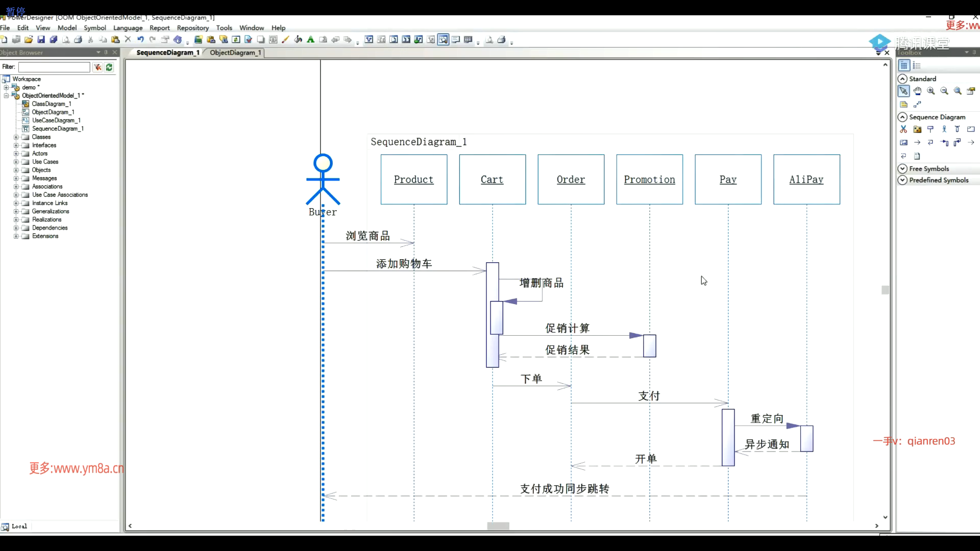Click the clear filter icon in Object Browser
The width and height of the screenshot is (980, 551).
pyautogui.click(x=97, y=67)
